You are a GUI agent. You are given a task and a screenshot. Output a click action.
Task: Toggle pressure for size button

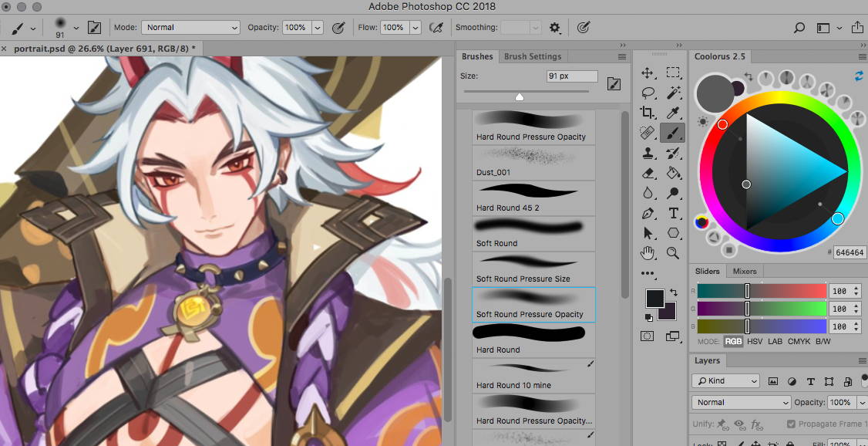point(583,27)
